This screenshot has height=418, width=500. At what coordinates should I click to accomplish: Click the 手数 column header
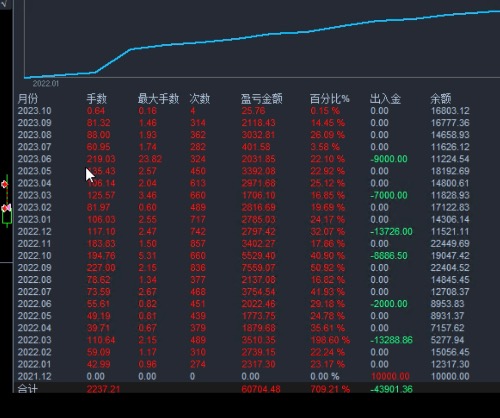pyautogui.click(x=97, y=99)
